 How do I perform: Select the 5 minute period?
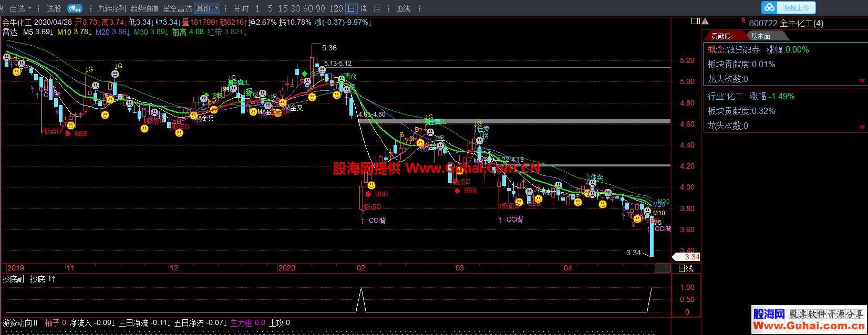click(270, 8)
